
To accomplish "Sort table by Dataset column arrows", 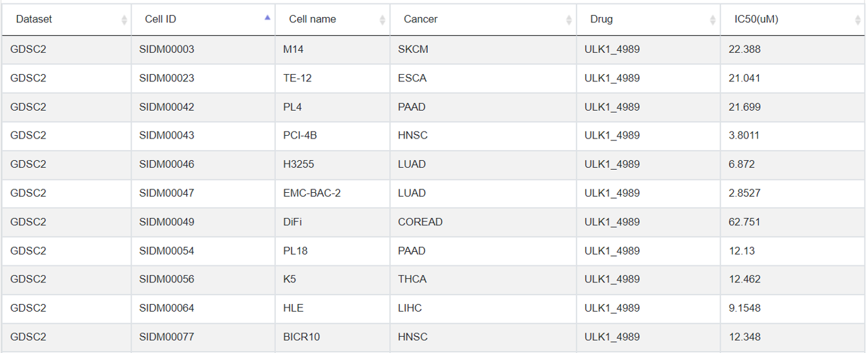I will tap(124, 20).
